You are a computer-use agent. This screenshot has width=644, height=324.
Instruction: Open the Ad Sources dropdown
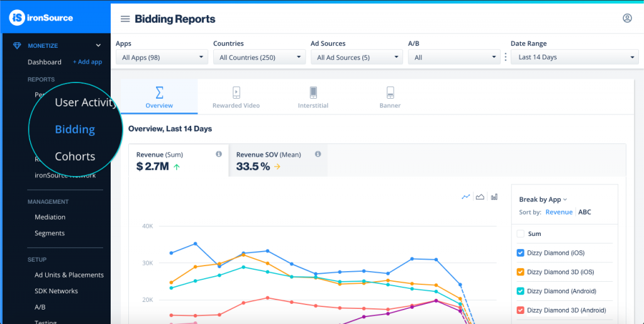(x=357, y=57)
